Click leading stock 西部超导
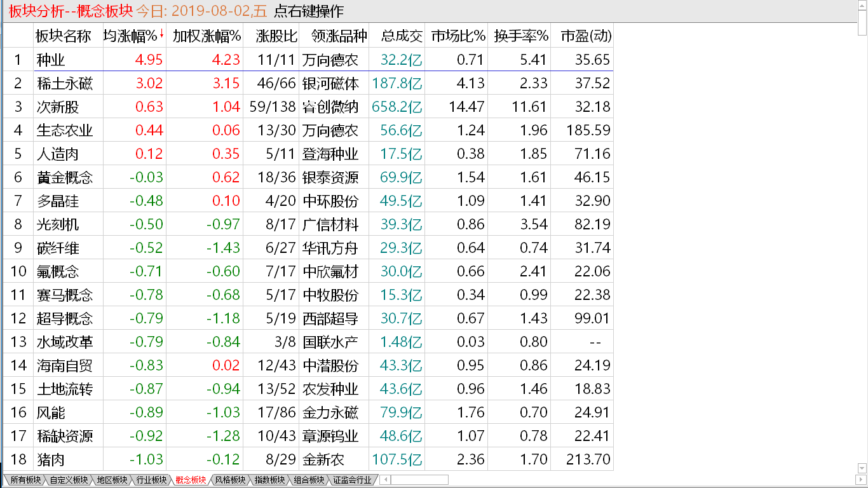 pos(330,318)
